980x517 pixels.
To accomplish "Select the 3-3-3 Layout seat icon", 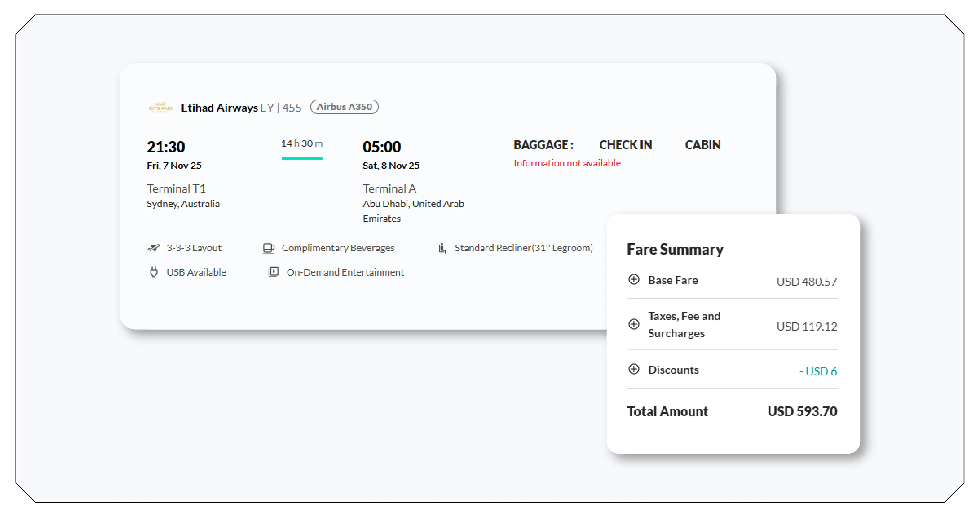I will (154, 248).
